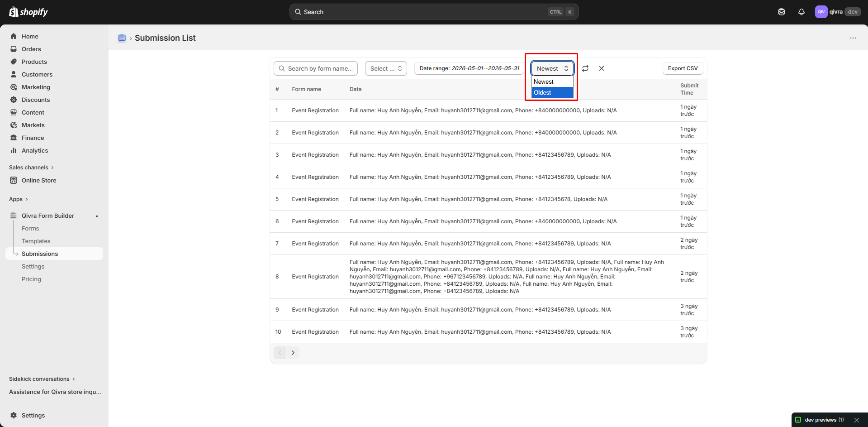
Task: Click the Data column header
Action: coord(356,89)
